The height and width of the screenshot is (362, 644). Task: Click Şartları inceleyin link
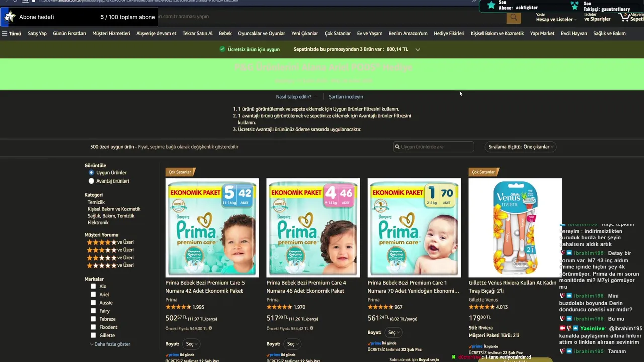(346, 97)
